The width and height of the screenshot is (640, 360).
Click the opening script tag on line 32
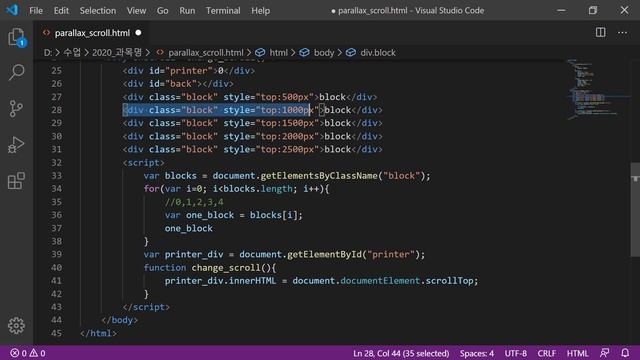coord(143,162)
